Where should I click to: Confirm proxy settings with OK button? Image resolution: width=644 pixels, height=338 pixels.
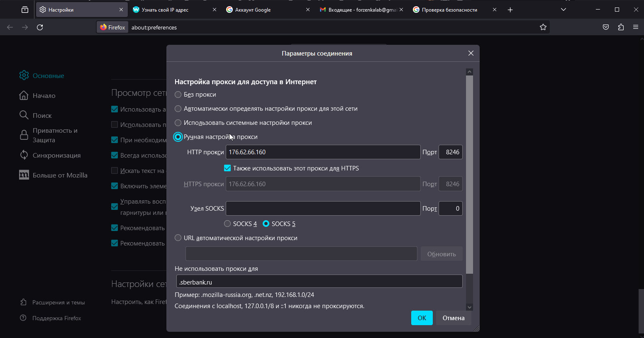422,318
